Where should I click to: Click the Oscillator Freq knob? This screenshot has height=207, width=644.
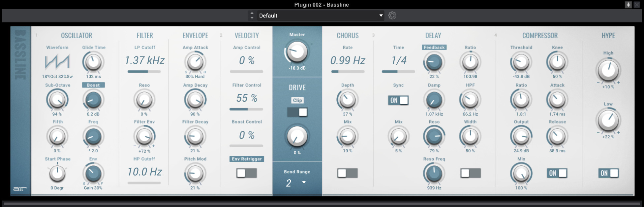(93, 136)
